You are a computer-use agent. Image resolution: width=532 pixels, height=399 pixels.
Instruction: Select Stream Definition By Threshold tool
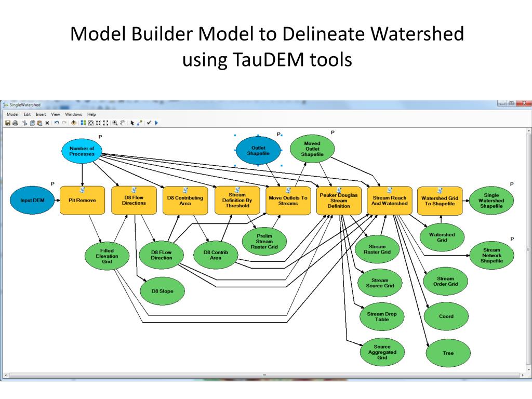(x=237, y=201)
